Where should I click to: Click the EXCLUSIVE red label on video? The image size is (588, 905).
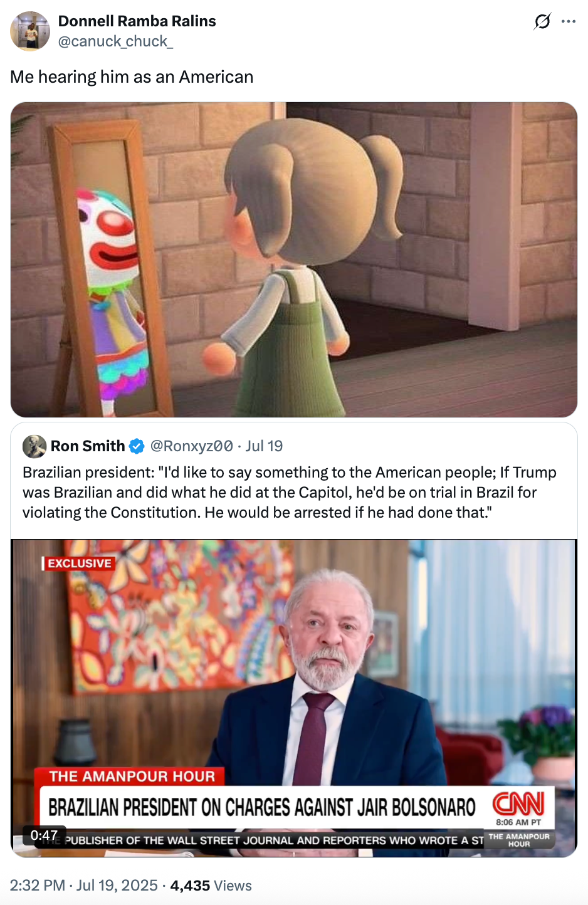coord(78,563)
